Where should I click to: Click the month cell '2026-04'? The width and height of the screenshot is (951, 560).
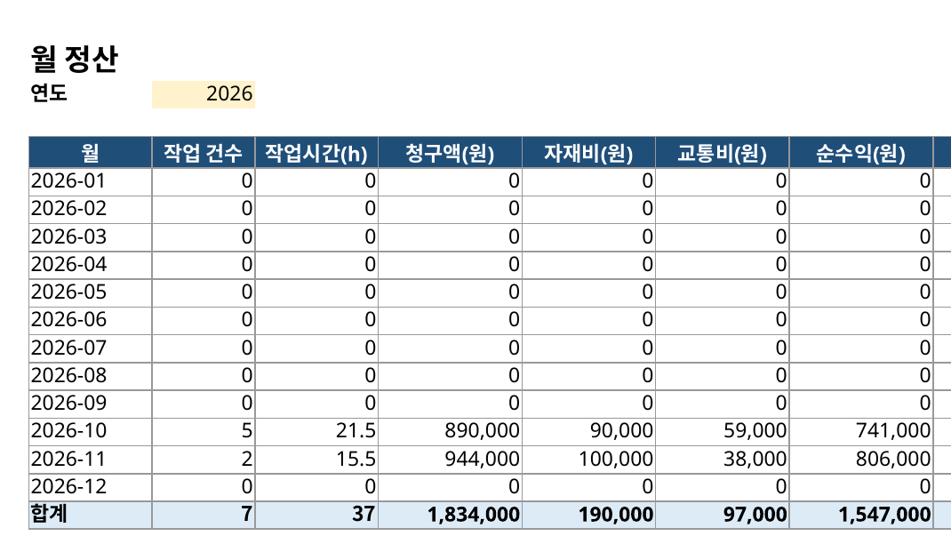[91, 265]
